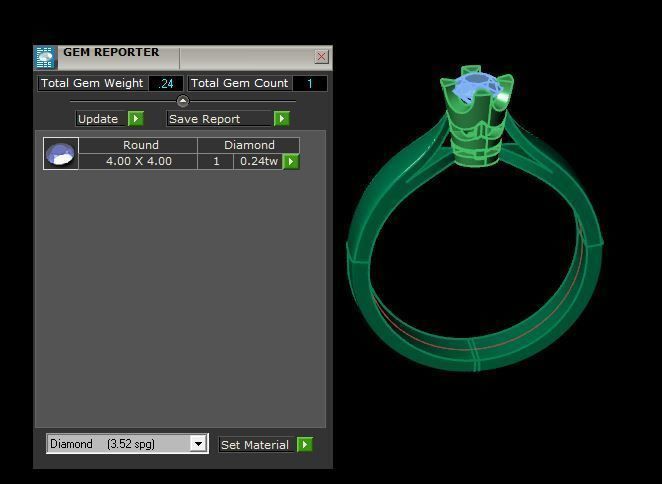Click the Save Report label
The image size is (662, 484).
220,119
